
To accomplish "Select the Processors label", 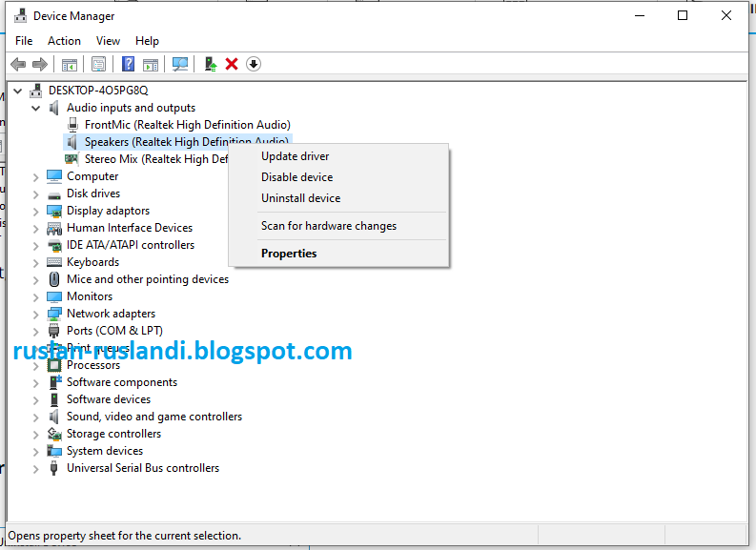I will [93, 365].
